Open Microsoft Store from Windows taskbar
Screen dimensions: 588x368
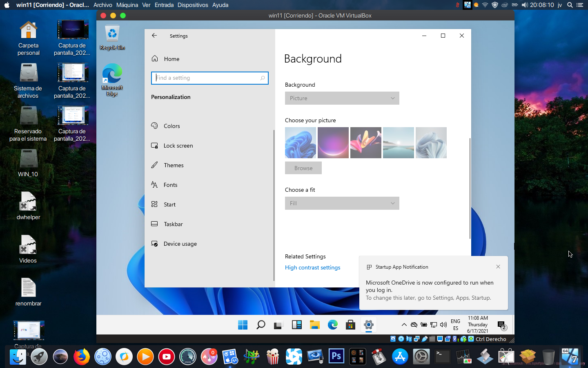click(x=350, y=325)
